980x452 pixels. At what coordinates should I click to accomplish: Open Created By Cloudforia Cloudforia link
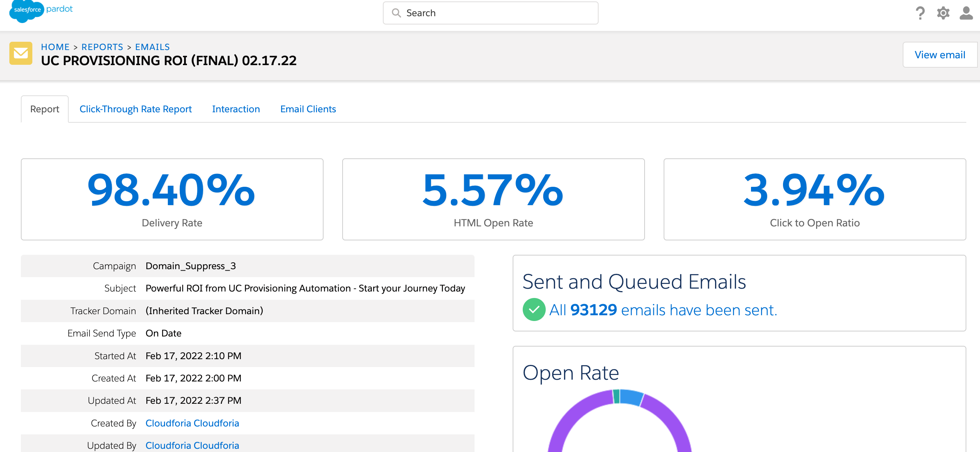(x=192, y=423)
